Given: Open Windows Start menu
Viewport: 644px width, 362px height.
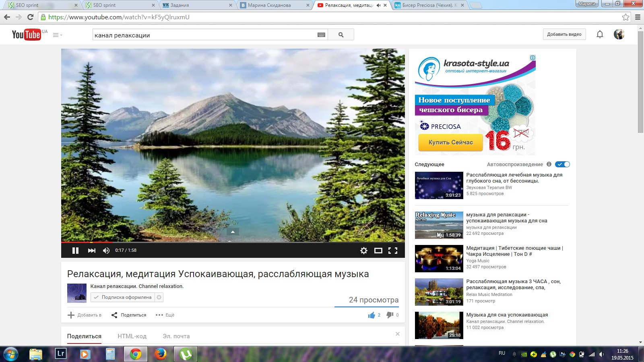Looking at the screenshot, I should 11,354.
